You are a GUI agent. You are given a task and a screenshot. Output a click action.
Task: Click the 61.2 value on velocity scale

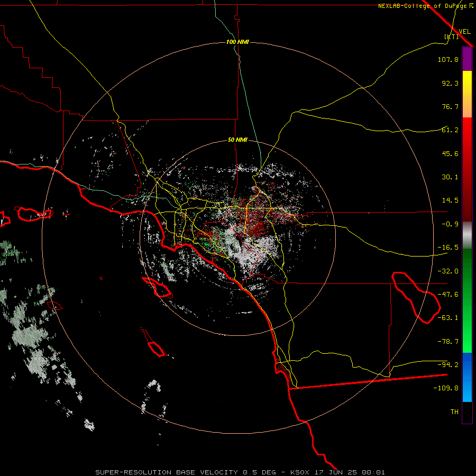pos(450,130)
